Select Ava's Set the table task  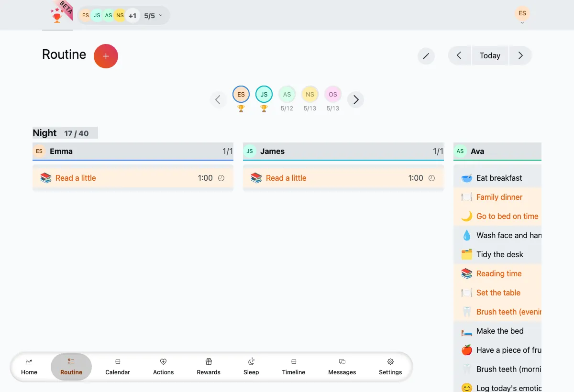point(497,293)
